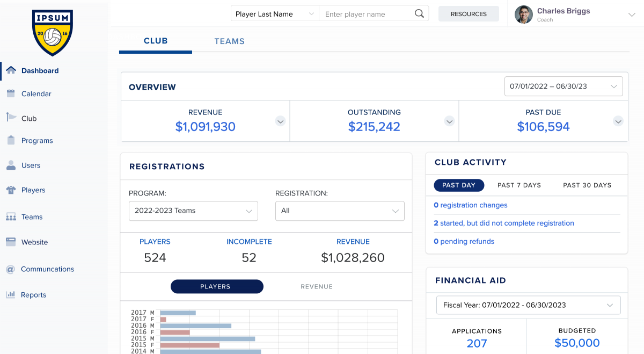Select the Past Day activity filter
Viewport: 644px width, 354px height.
459,185
